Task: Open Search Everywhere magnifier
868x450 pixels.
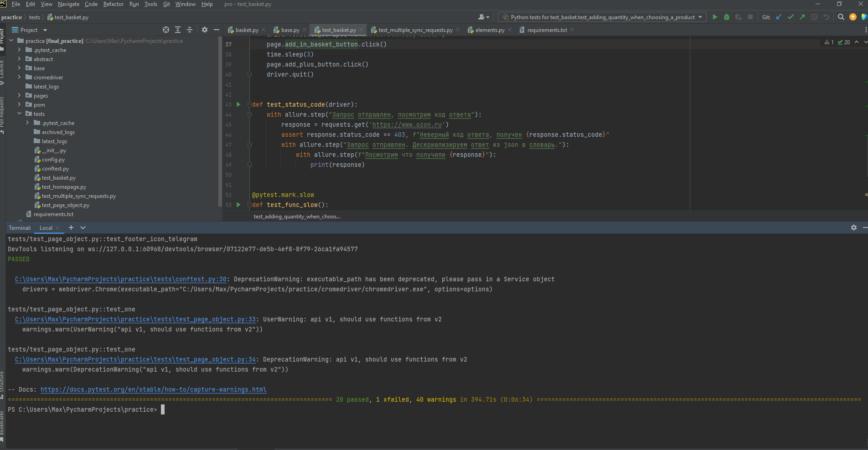Action: pos(841,17)
